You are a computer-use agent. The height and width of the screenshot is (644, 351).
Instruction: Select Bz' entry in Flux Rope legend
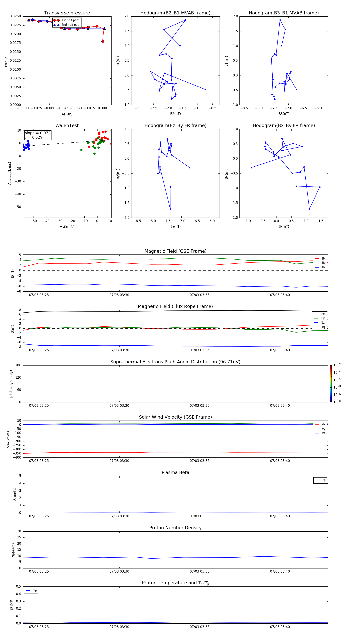[x=320, y=323]
